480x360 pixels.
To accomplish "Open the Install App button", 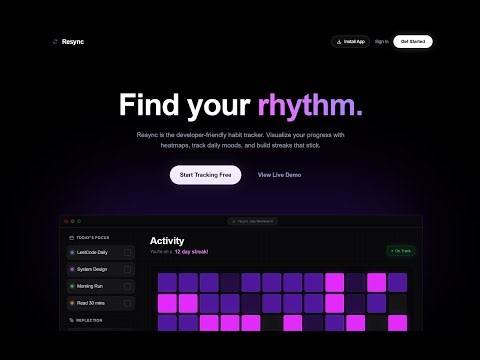I will (350, 42).
